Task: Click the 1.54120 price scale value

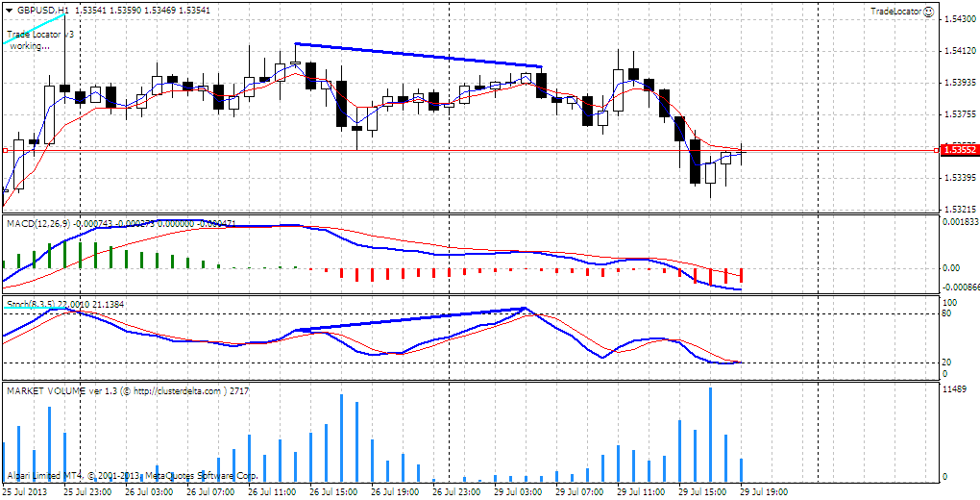Action: click(x=958, y=50)
